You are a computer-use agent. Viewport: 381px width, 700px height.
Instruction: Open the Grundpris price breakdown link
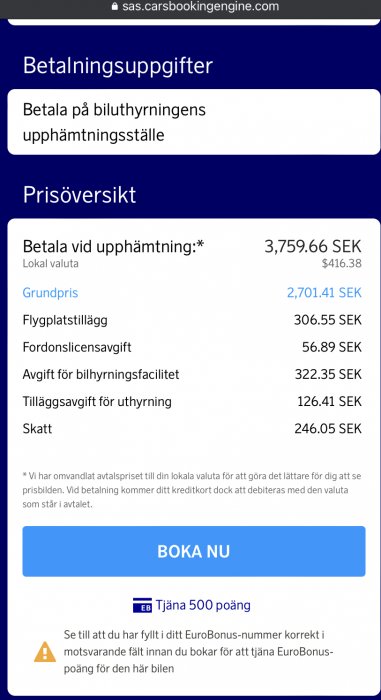click(x=50, y=293)
